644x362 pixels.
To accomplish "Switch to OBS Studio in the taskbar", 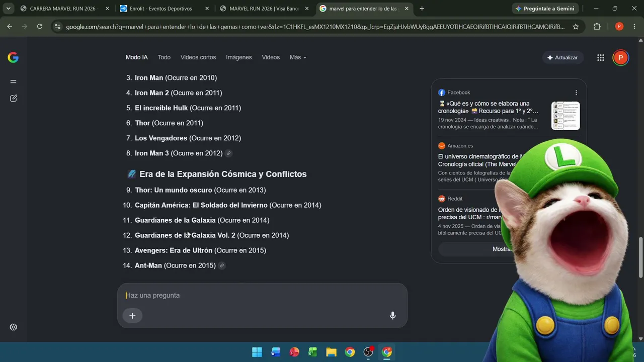I will [368, 352].
